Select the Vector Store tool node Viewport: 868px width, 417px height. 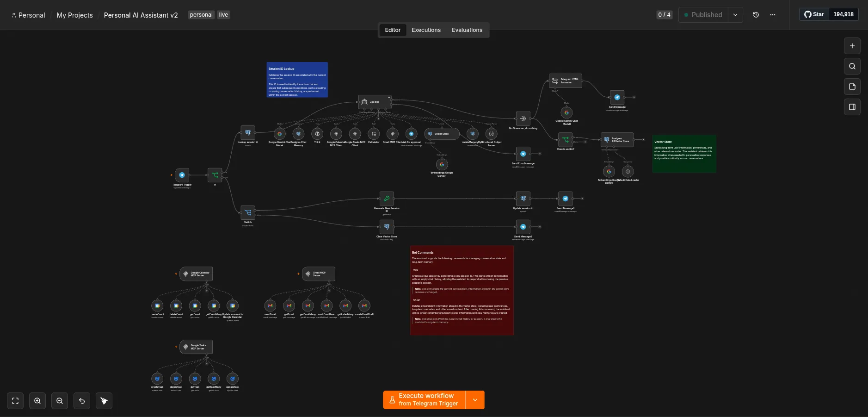(x=442, y=134)
